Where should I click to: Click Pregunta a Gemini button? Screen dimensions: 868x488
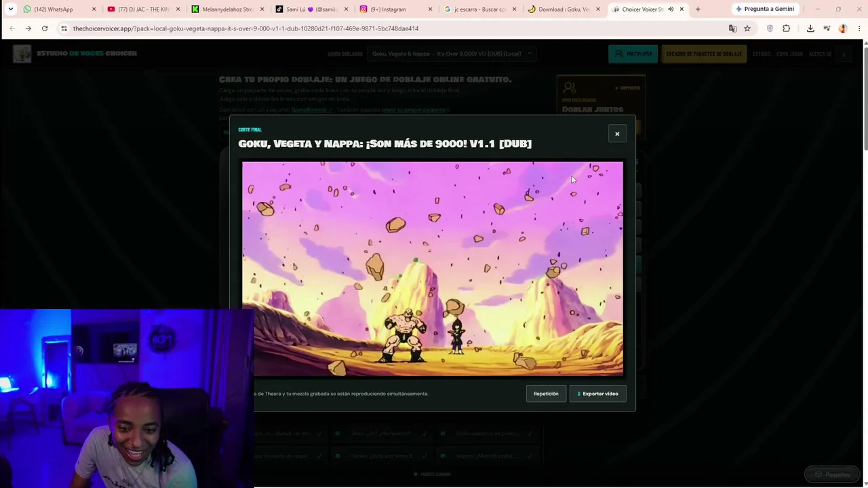[x=764, y=9]
